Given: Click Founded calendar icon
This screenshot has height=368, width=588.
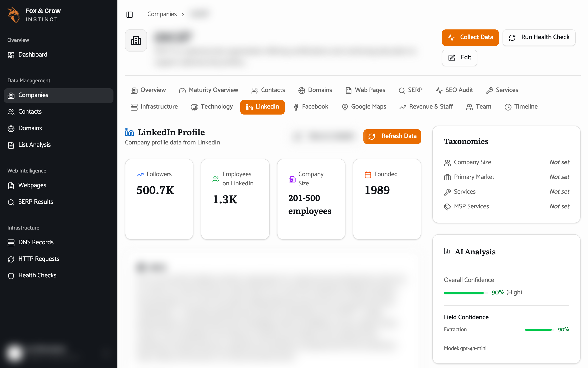Looking at the screenshot, I should [368, 175].
